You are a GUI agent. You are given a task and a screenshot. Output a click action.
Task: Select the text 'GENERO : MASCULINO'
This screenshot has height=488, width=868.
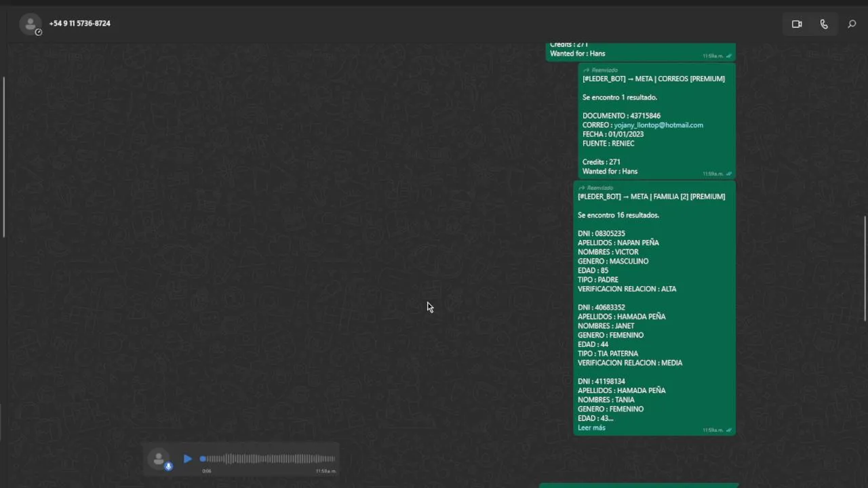[613, 261]
